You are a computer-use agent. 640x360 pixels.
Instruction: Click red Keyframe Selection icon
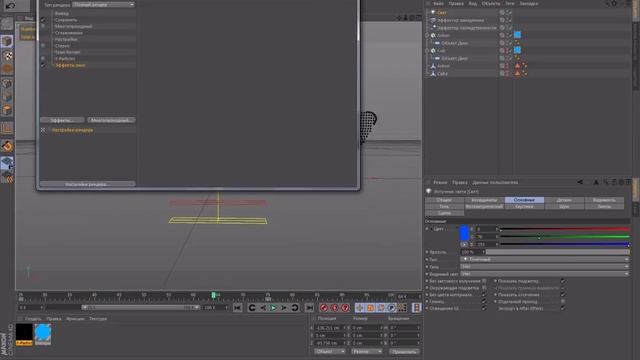pyautogui.click(x=345, y=308)
